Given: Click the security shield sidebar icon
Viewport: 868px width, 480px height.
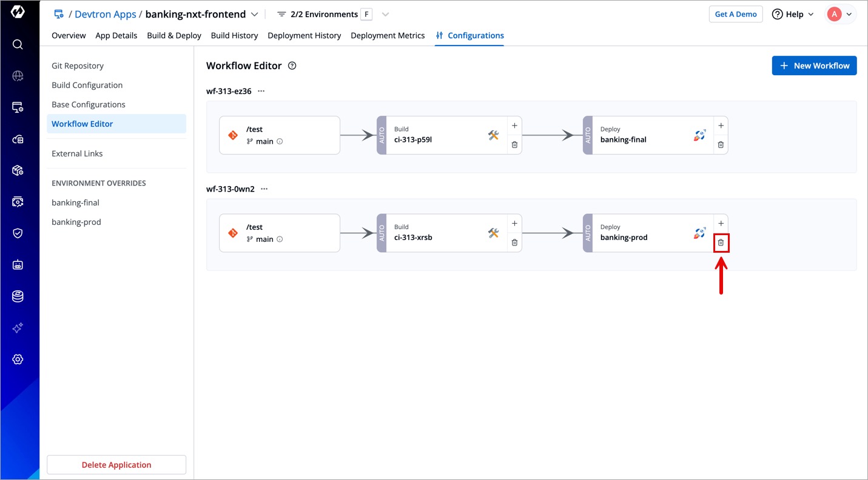Looking at the screenshot, I should coord(18,233).
